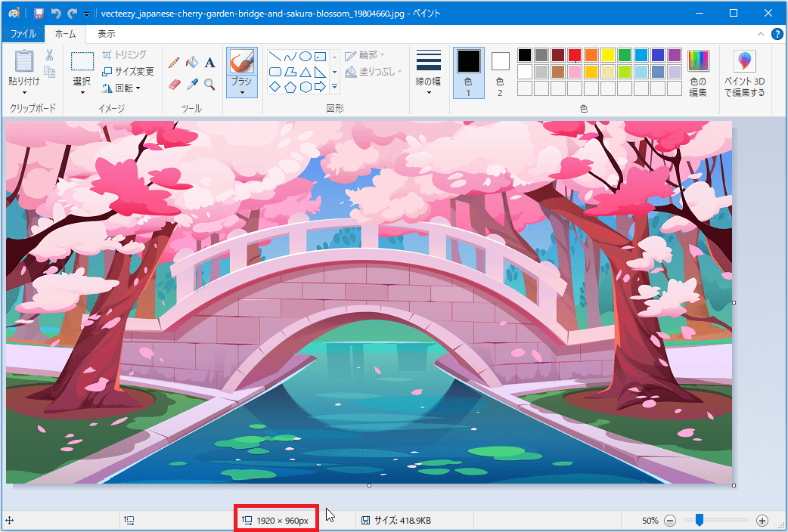Activate the 色 1 foreground color box

click(468, 73)
